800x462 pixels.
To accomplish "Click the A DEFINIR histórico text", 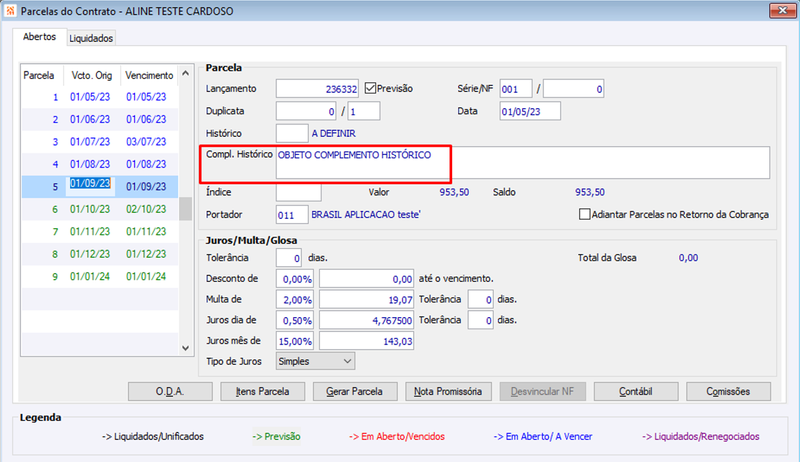I will (334, 134).
